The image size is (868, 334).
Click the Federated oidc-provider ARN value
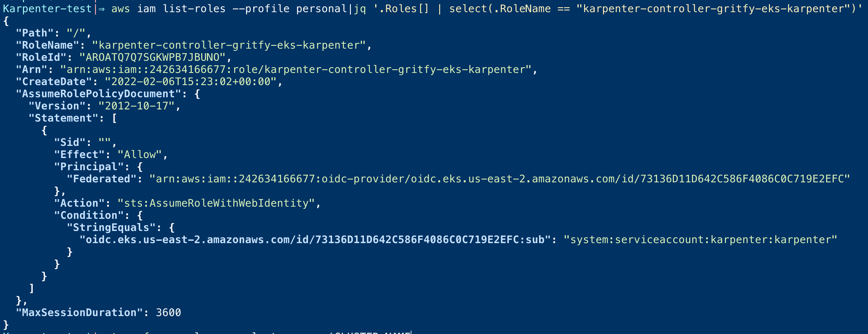(x=500, y=179)
